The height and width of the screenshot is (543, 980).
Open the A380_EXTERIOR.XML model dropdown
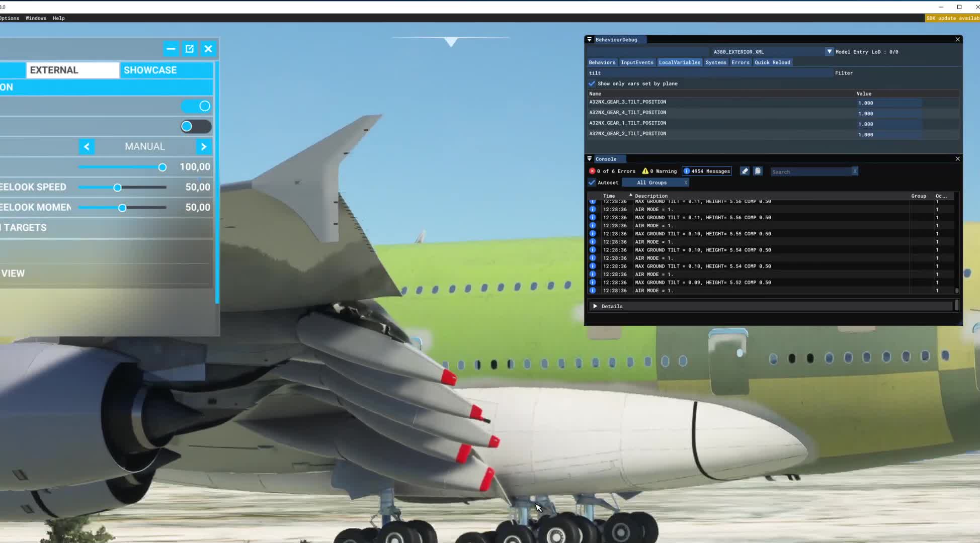[829, 51]
